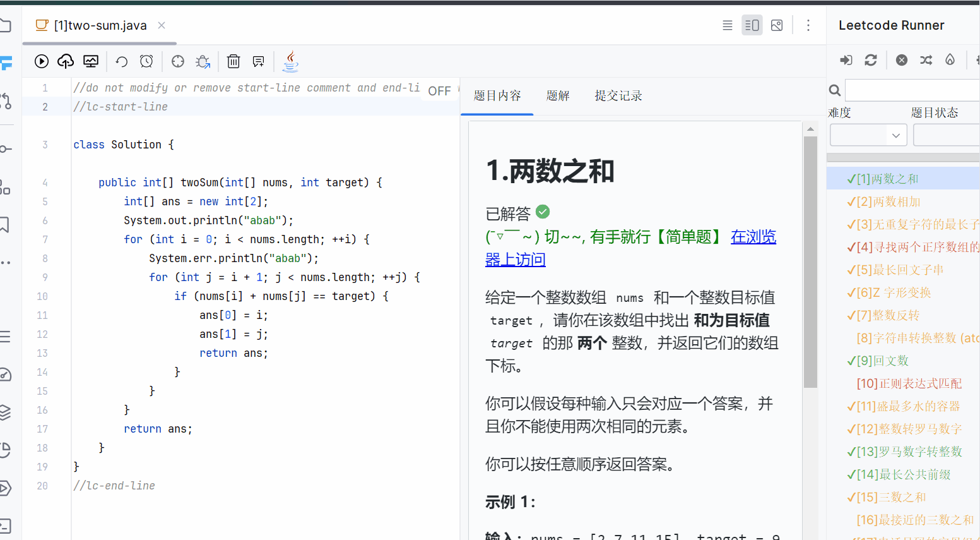This screenshot has width=980, height=540.
Task: Click the '//lc-end-line' comment on line 20
Action: 114,486
